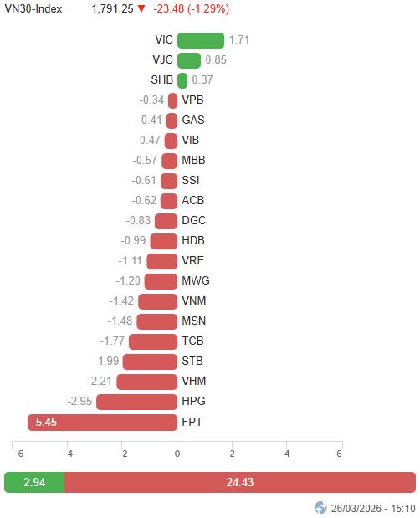Screen dimensions: 420x518
Task: Click the red FPT bar showing -5.45
Action: point(102,423)
